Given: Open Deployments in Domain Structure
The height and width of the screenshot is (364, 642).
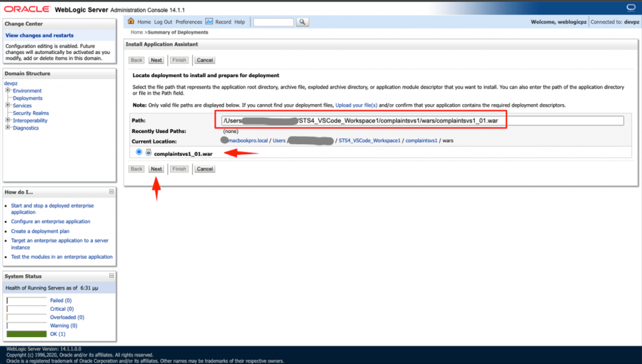Looking at the screenshot, I should [x=28, y=98].
